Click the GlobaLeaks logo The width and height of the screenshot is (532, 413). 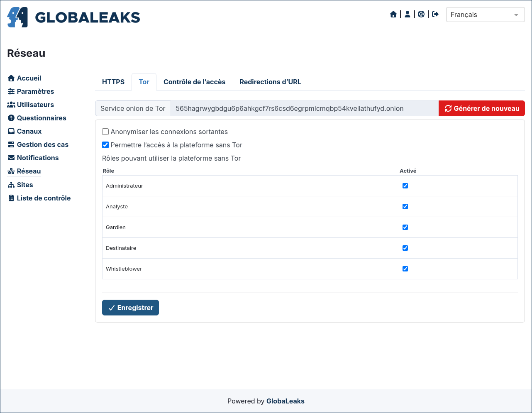(73, 17)
